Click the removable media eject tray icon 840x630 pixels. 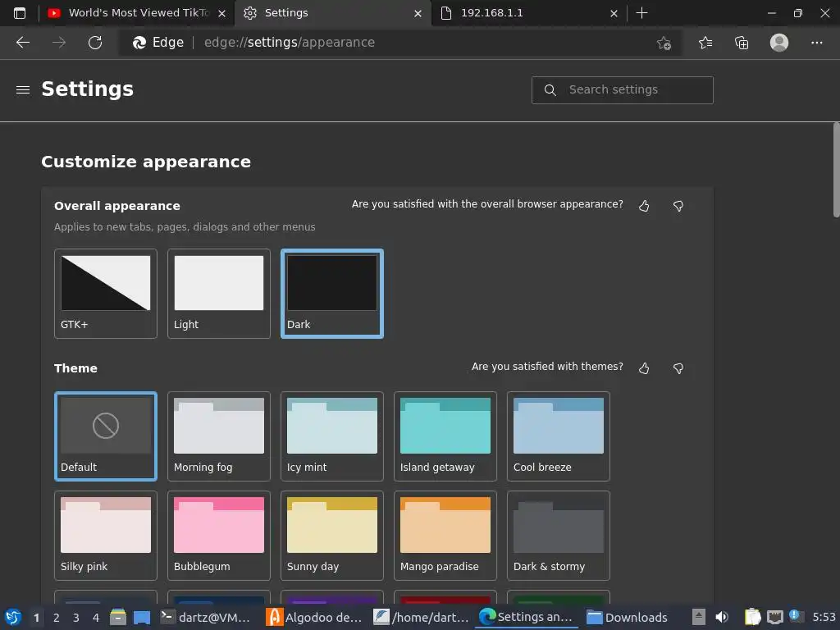pyautogui.click(x=698, y=617)
